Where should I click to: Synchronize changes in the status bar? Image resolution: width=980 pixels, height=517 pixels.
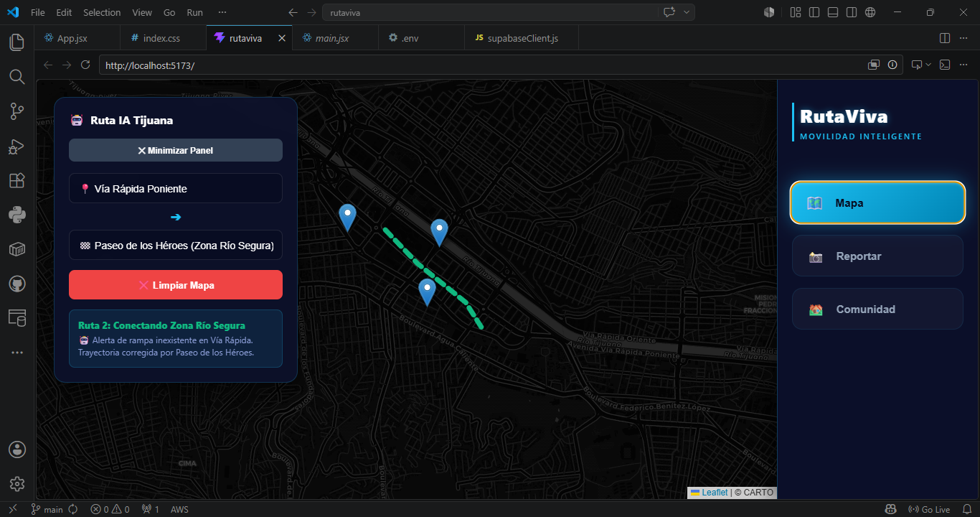pyautogui.click(x=73, y=509)
